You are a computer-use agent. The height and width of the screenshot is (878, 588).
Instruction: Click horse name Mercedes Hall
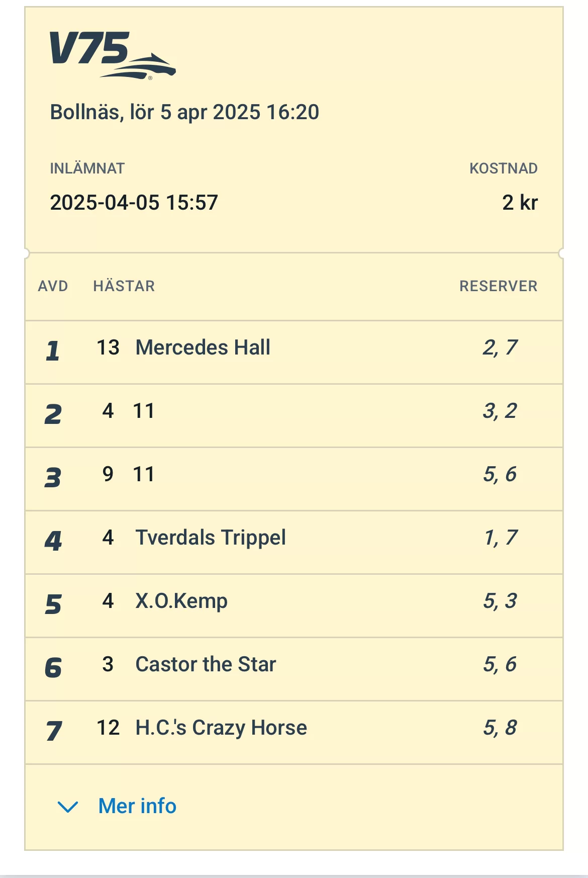(203, 347)
